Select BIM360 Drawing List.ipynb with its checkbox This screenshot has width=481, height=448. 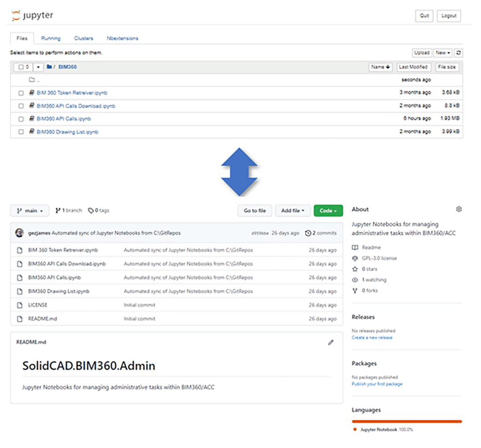(x=21, y=132)
